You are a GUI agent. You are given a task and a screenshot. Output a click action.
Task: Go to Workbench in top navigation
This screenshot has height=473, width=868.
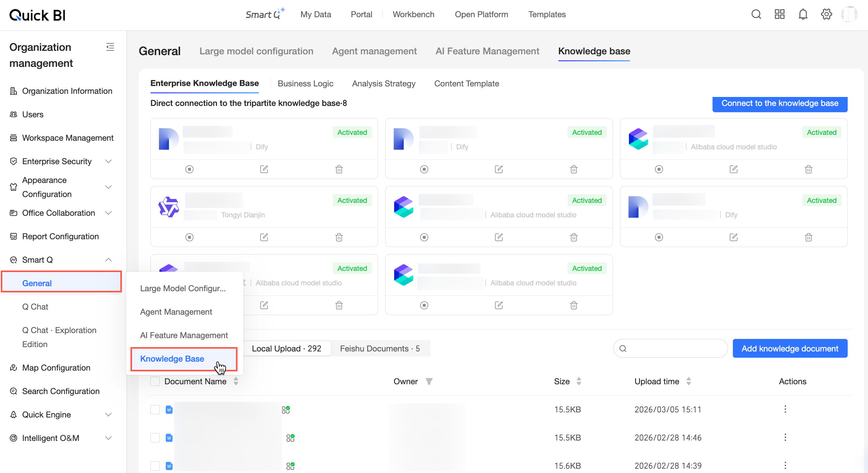[x=413, y=14]
